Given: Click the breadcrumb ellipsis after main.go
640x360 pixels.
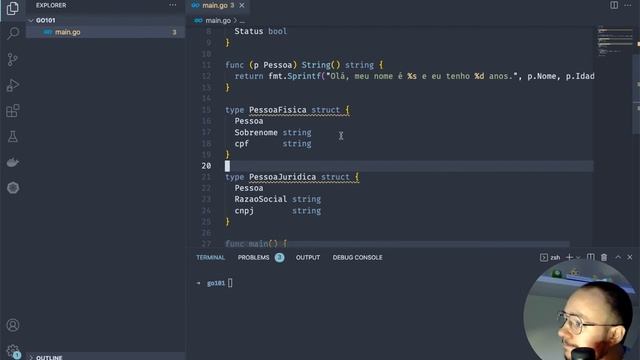Looking at the screenshot, I should 242,21.
